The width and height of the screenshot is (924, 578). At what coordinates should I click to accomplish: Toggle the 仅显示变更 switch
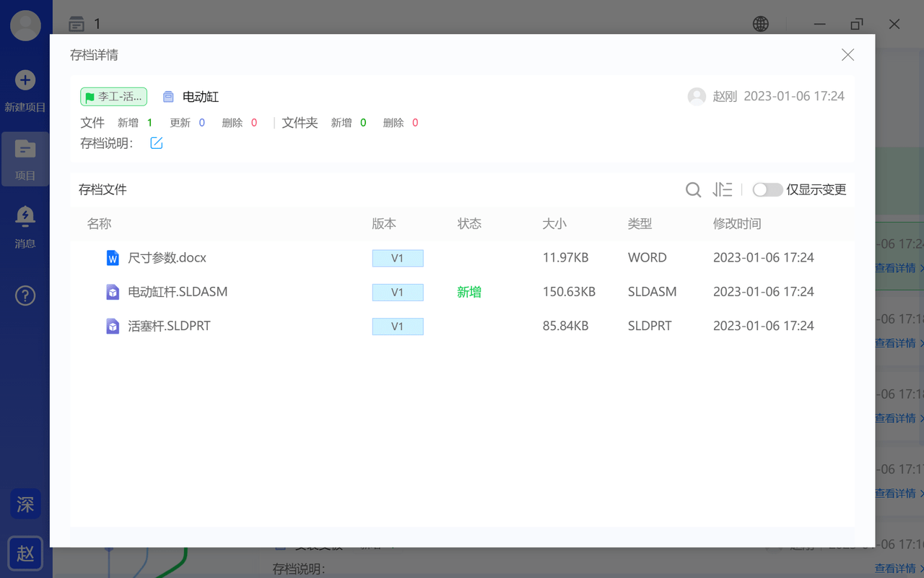(x=767, y=190)
